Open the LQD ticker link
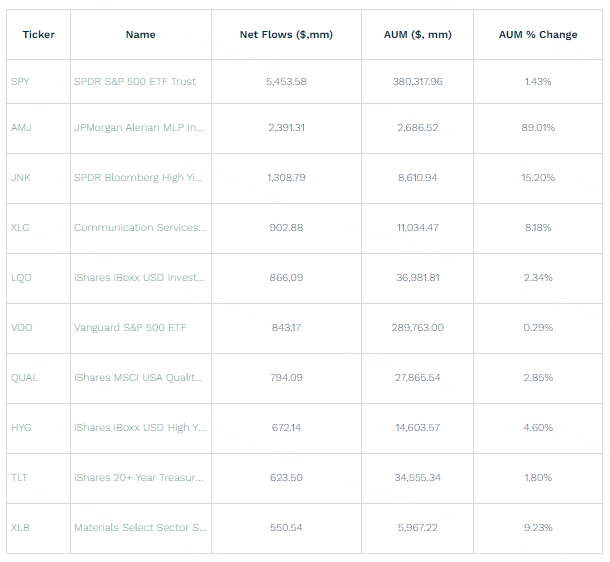Image resolution: width=610 pixels, height=562 pixels. [21, 278]
